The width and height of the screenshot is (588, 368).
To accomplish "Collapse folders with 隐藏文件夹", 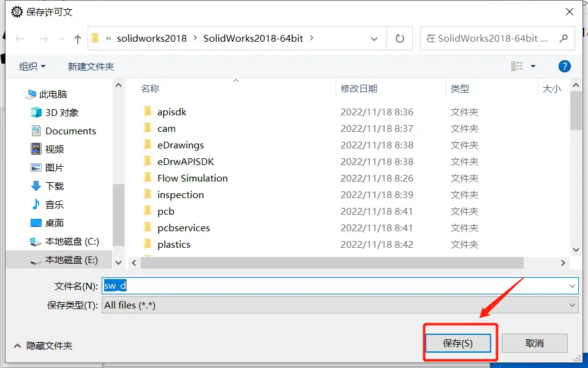I will [43, 345].
